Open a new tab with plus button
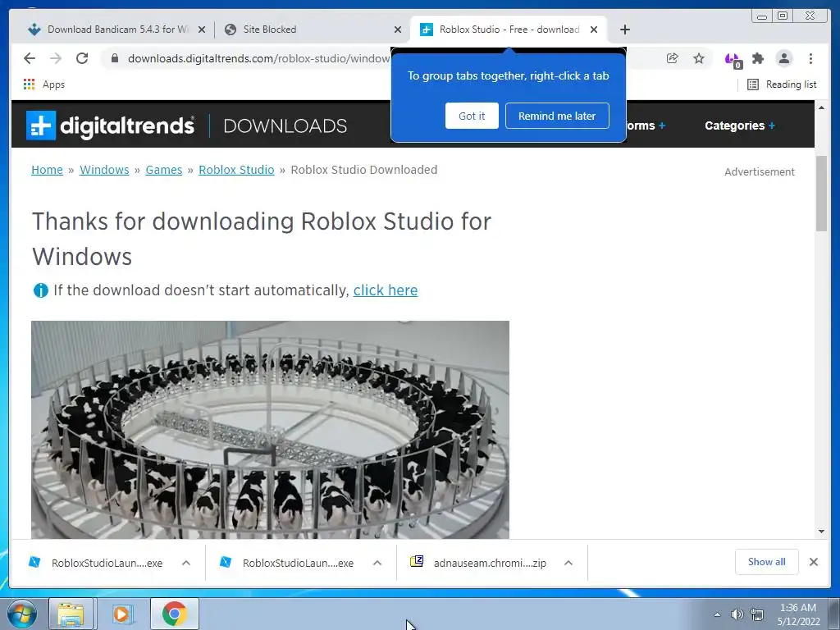This screenshot has width=840, height=630. coord(624,30)
